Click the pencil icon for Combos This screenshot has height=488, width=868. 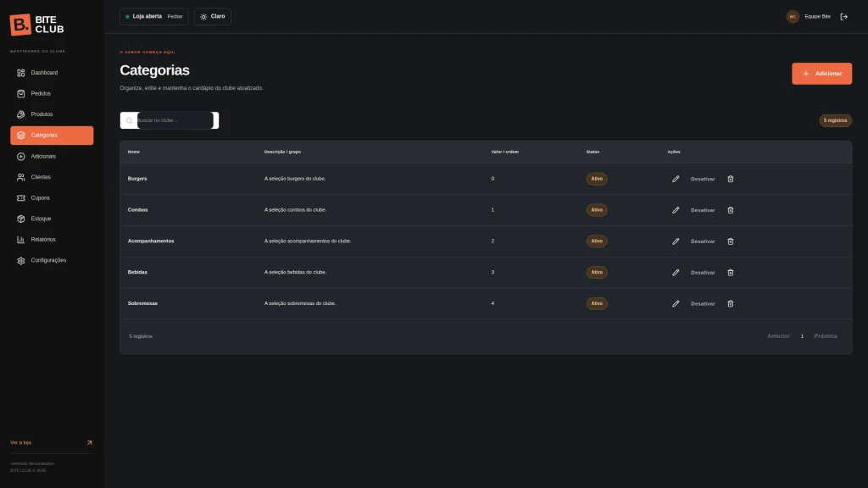click(676, 210)
